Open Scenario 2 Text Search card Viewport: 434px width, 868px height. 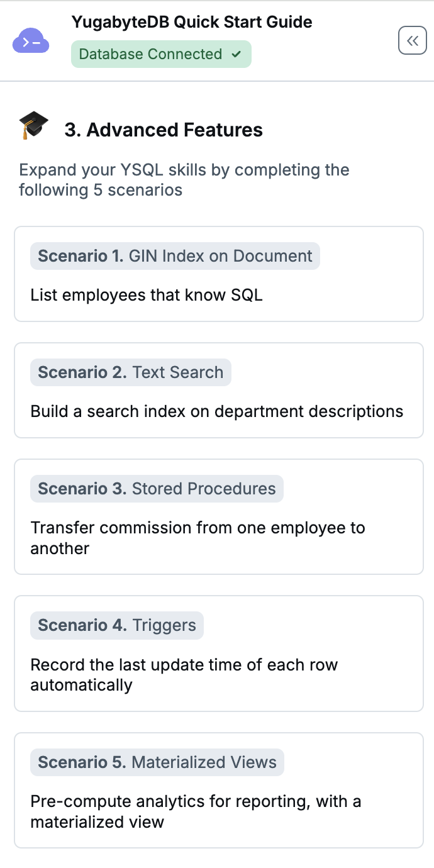(219, 390)
